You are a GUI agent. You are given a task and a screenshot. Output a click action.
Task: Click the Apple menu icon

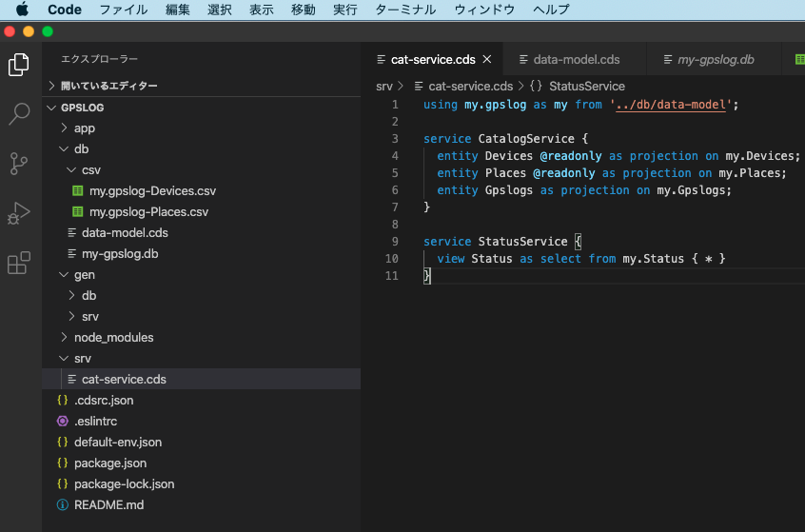pos(22,10)
